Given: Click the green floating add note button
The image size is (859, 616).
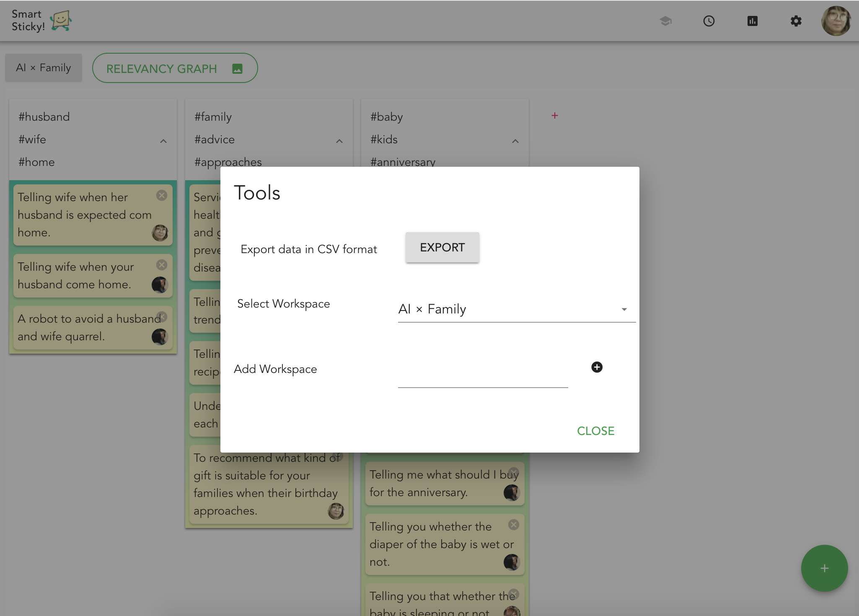Looking at the screenshot, I should pyautogui.click(x=824, y=568).
